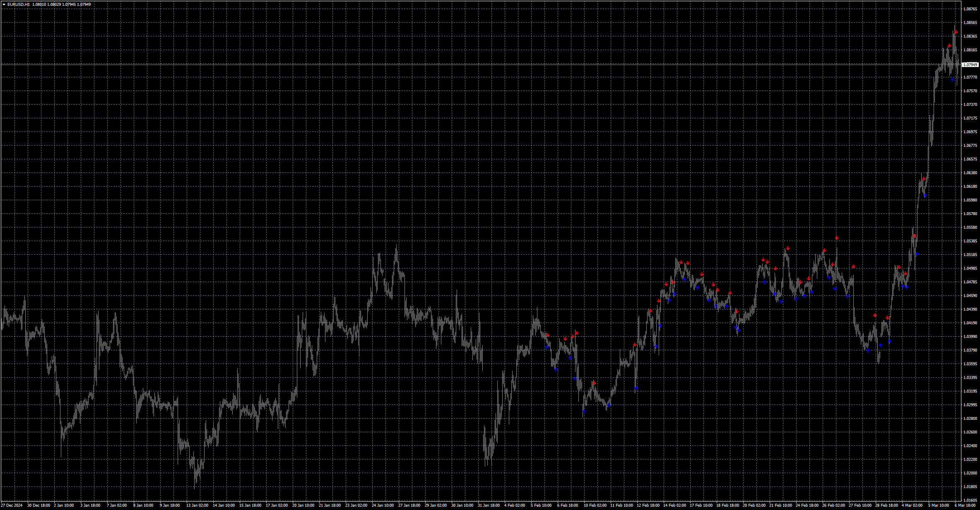Click the 1.06380 price scale label
Viewport: 980px width, 510px height.
[x=970, y=173]
